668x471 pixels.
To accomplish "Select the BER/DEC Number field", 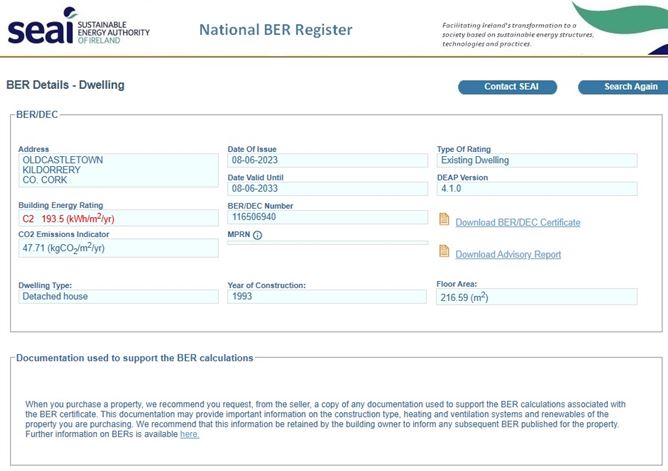I will coord(328,217).
